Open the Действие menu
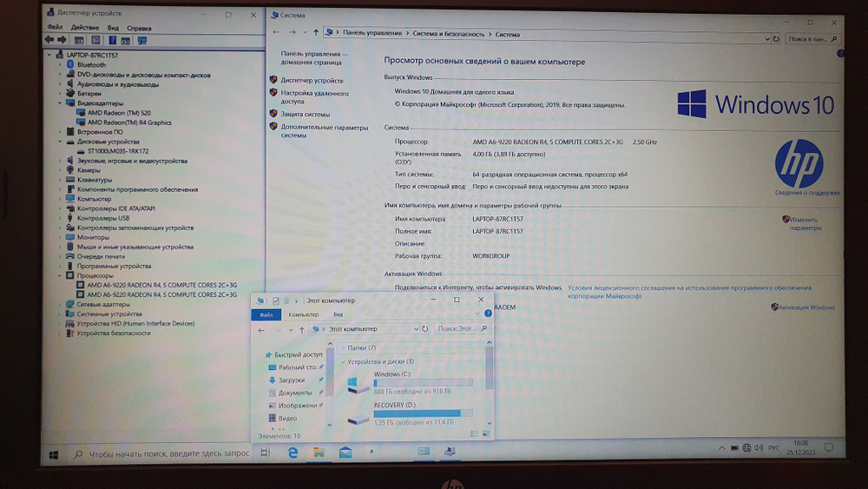 point(85,27)
